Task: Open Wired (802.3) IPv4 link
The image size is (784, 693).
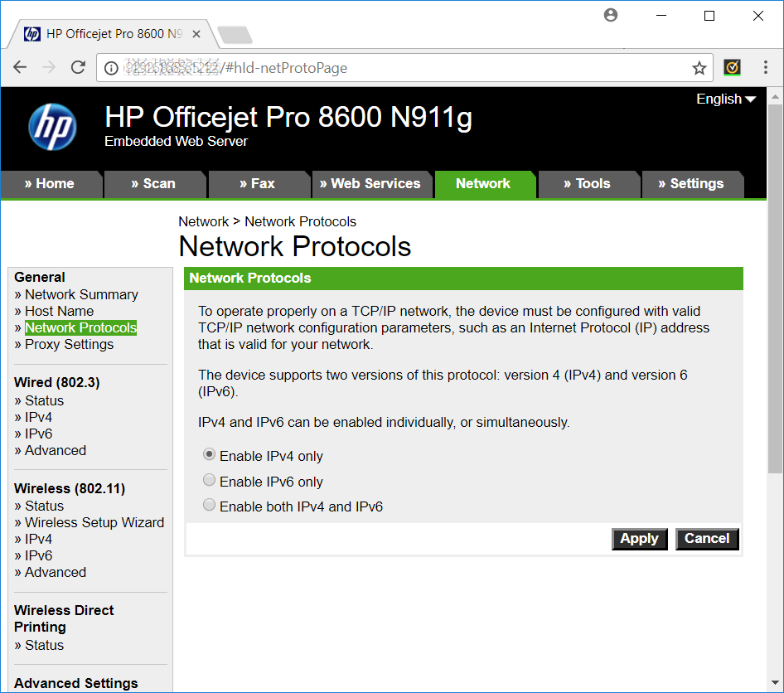Action: [38, 417]
